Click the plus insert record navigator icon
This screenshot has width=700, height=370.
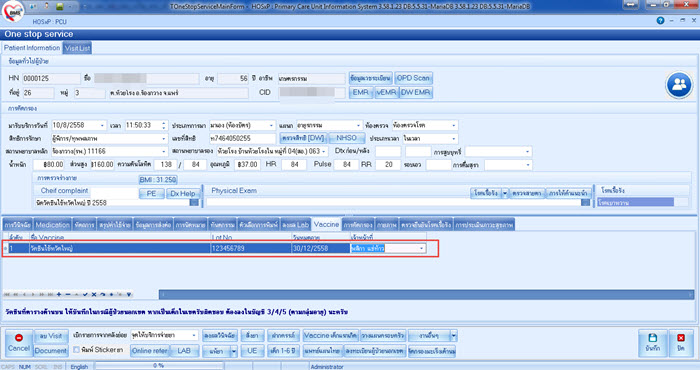pos(59,295)
